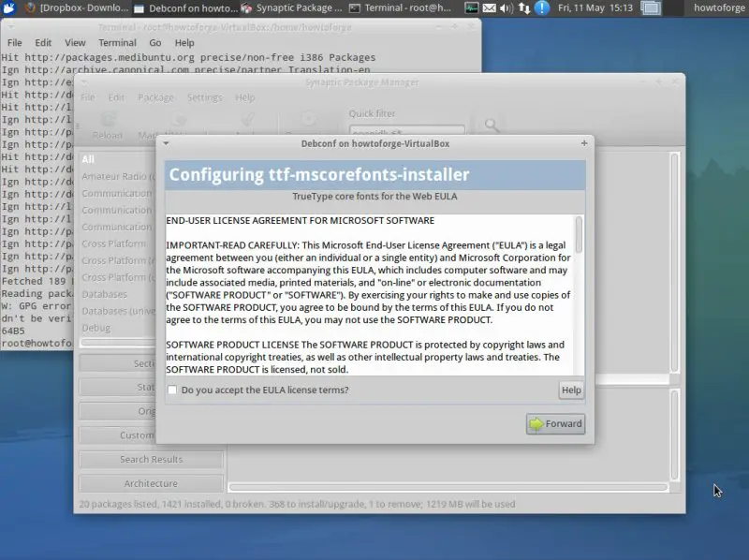Switch to the Terminal taskbar entry
The image size is (749, 560).
(401, 7)
